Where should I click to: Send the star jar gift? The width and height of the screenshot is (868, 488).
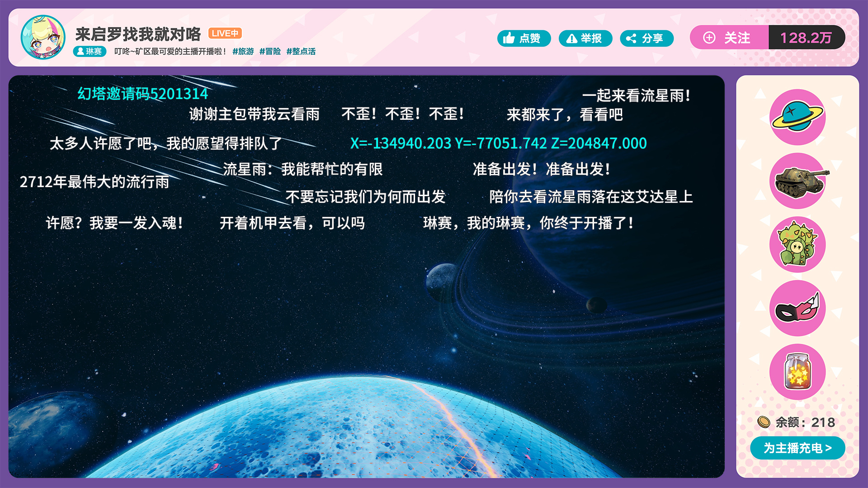click(x=797, y=372)
